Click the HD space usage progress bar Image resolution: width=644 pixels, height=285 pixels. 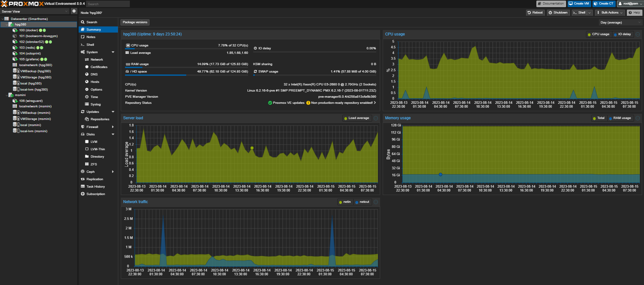coord(187,75)
